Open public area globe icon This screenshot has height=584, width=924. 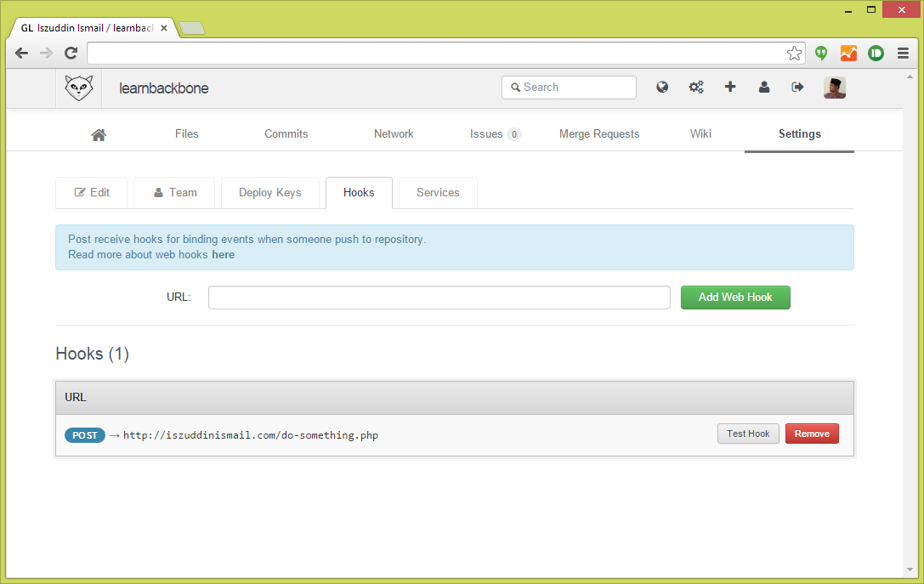point(662,87)
